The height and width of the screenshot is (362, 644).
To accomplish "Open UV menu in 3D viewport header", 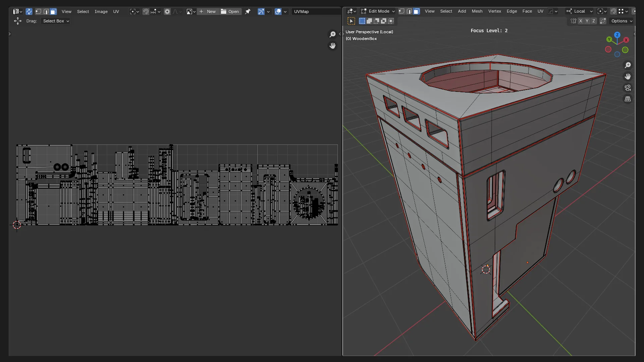I will [x=540, y=11].
